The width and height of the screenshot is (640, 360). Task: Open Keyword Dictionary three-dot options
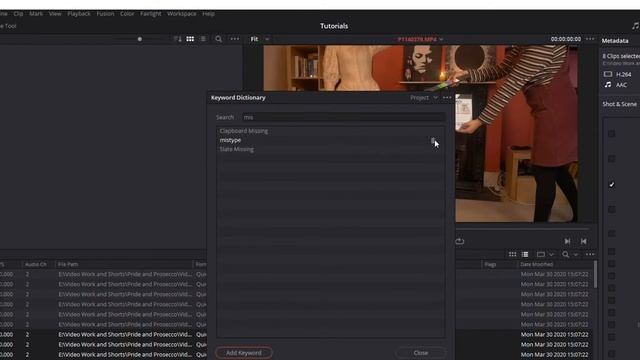click(x=447, y=98)
